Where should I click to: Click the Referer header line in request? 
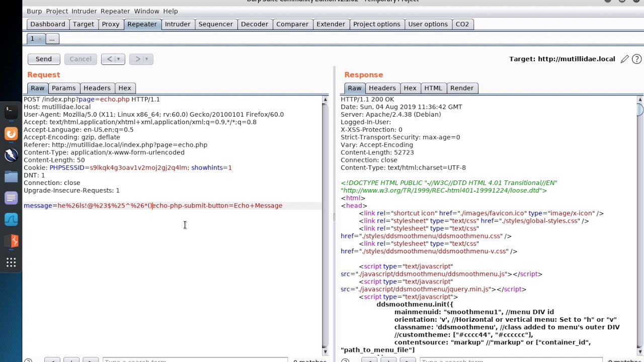(x=116, y=145)
